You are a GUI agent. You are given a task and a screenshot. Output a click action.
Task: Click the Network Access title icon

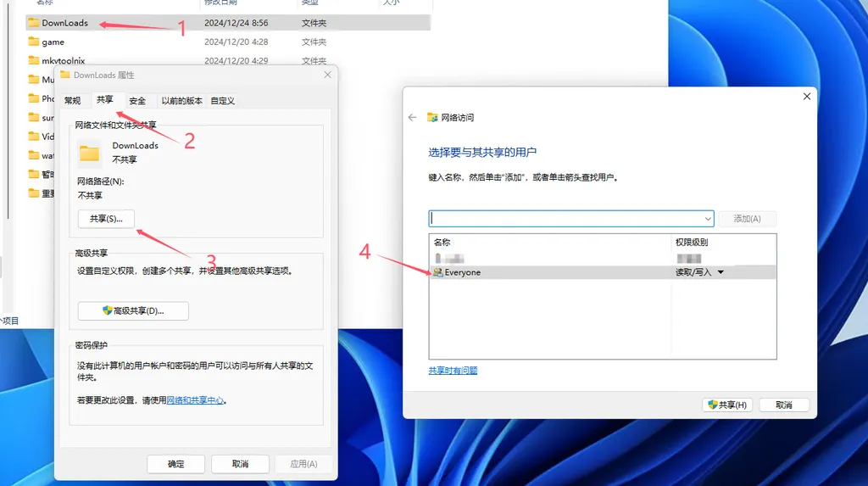[432, 117]
